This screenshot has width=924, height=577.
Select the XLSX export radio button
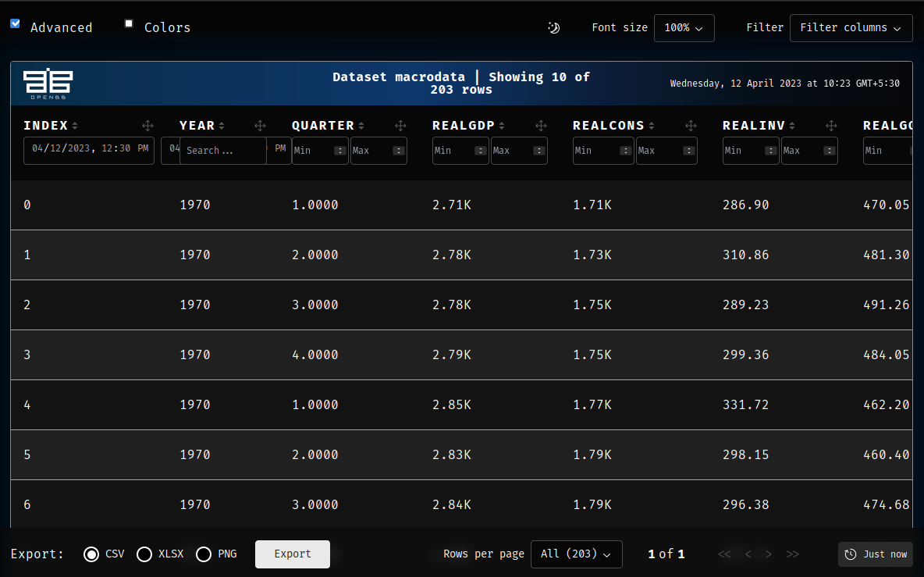(x=144, y=554)
